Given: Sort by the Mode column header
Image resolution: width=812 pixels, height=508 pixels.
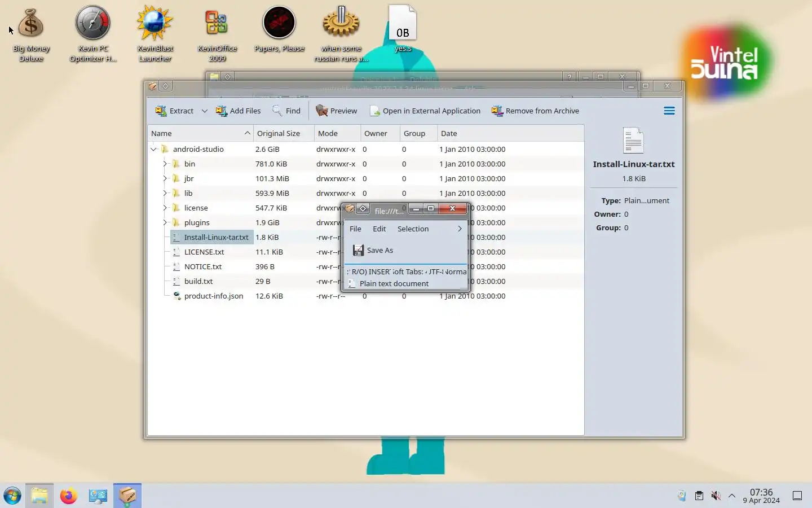Looking at the screenshot, I should point(337,133).
